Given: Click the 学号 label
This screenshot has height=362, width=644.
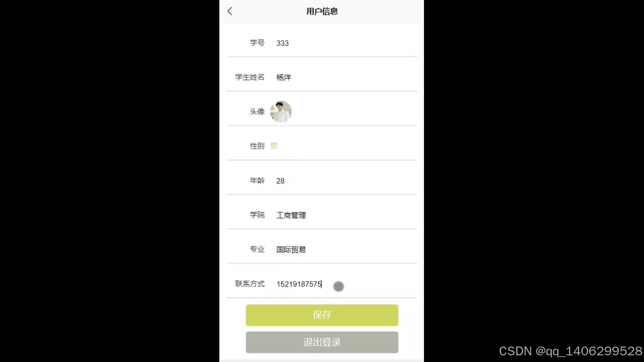Looking at the screenshot, I should coord(257,43).
